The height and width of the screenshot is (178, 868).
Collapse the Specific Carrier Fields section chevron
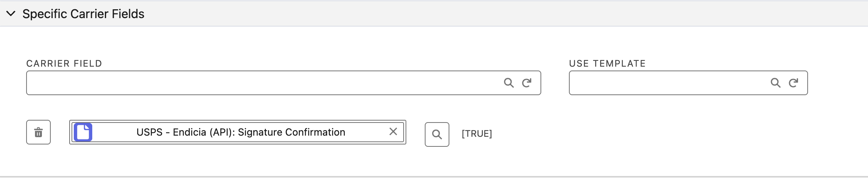pyautogui.click(x=11, y=14)
